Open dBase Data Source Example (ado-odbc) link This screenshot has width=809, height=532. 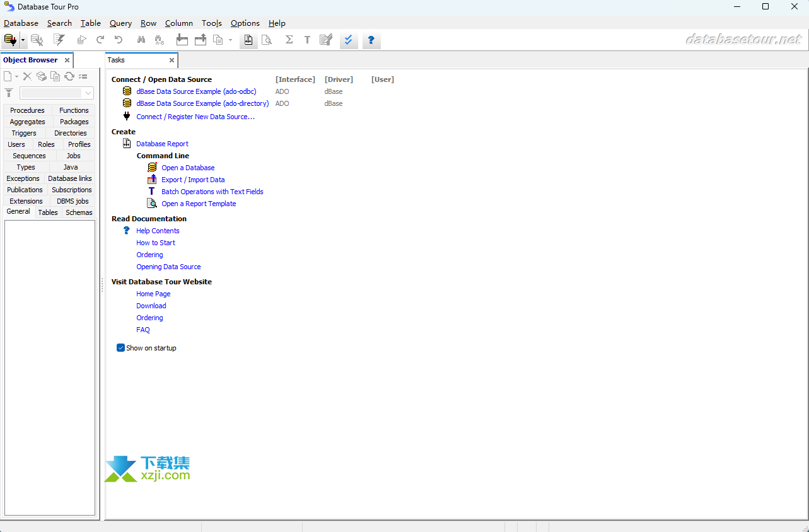click(196, 91)
